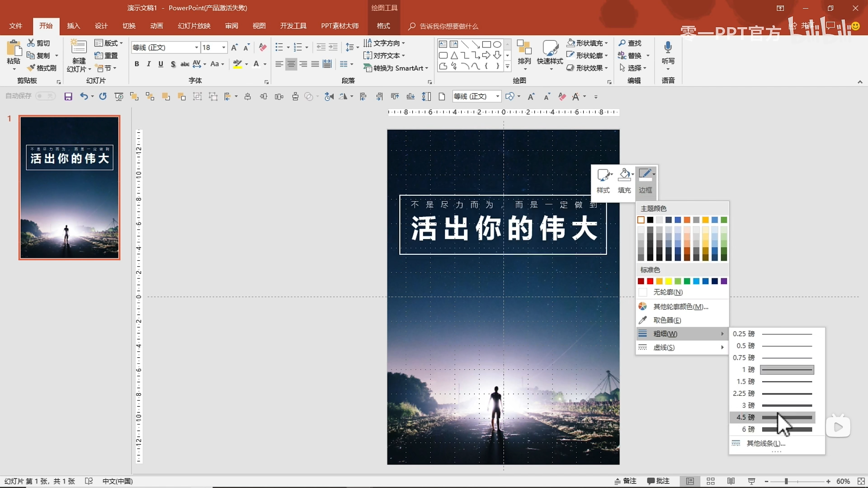
Task: Open More Outline Colors dialog
Action: point(682,306)
